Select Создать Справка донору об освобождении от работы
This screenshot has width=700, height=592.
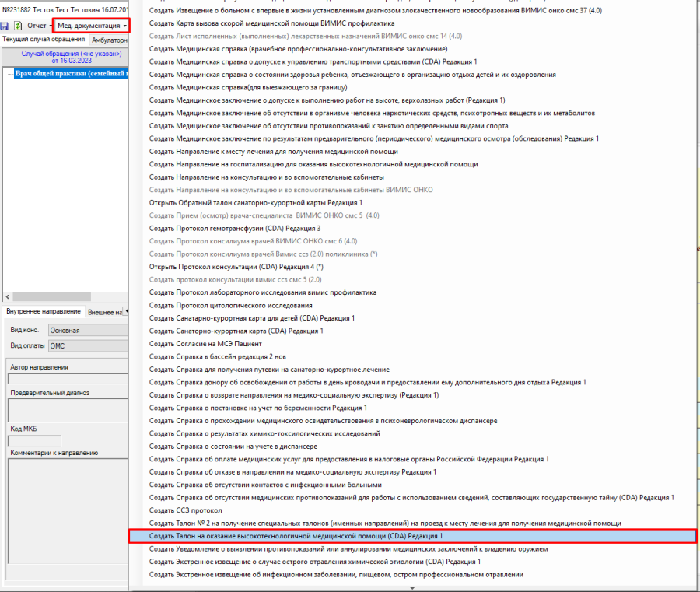[367, 383]
